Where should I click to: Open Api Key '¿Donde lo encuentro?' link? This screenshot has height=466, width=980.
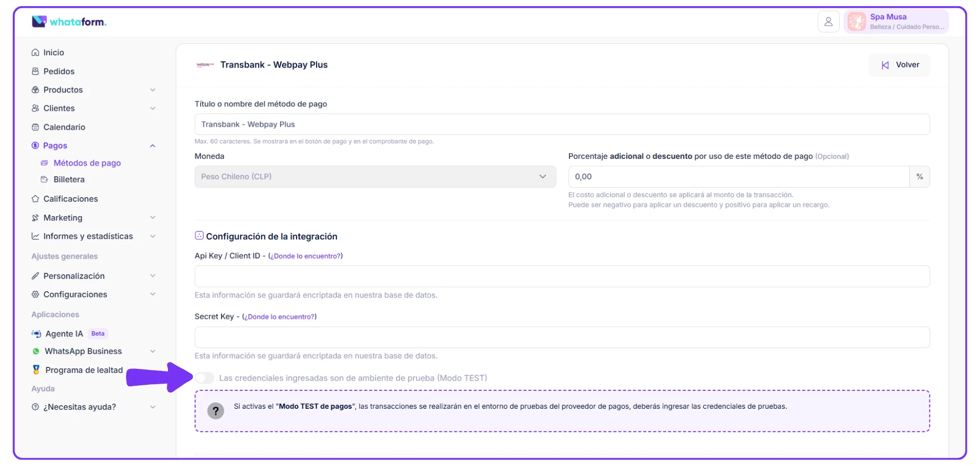click(305, 256)
